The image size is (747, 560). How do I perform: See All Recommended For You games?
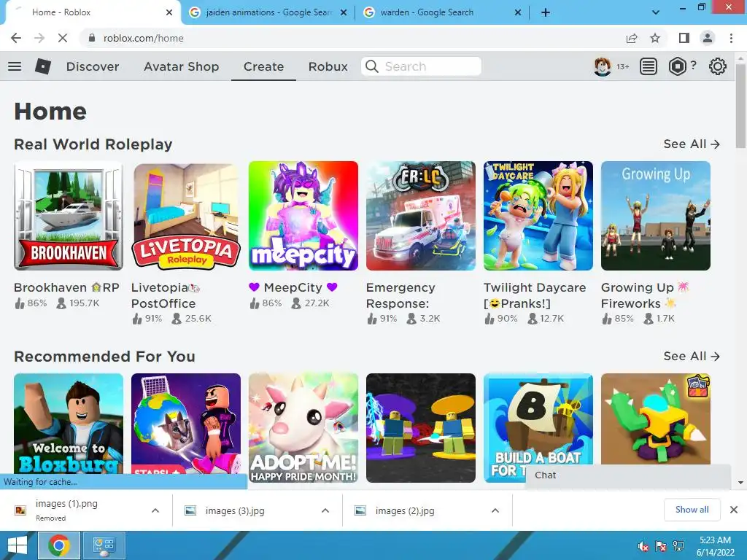pyautogui.click(x=692, y=356)
